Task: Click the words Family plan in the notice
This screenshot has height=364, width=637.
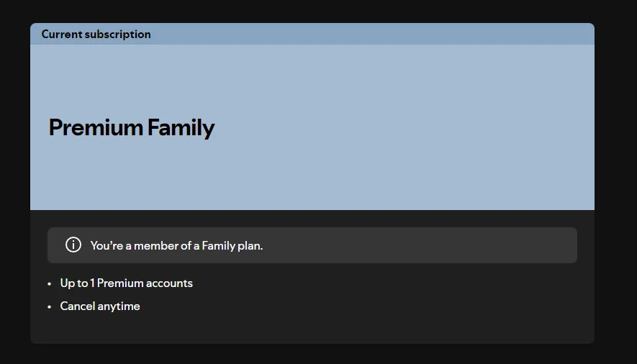Action: tap(232, 245)
